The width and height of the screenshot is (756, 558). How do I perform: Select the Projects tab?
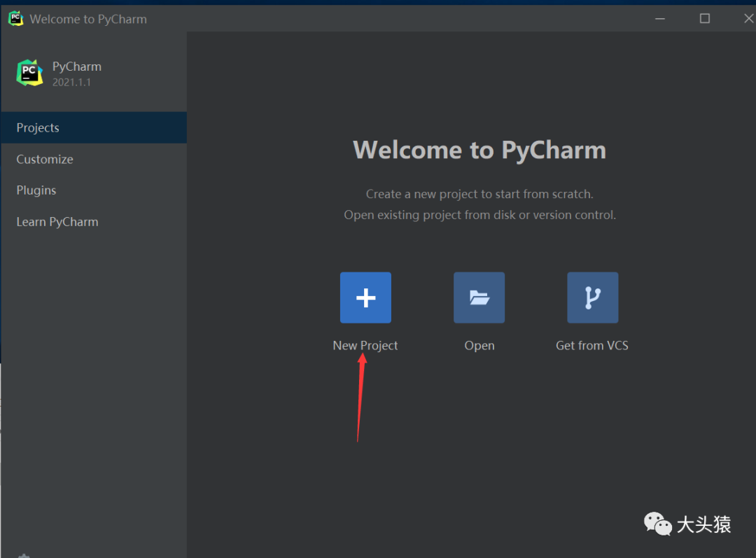[x=94, y=128]
